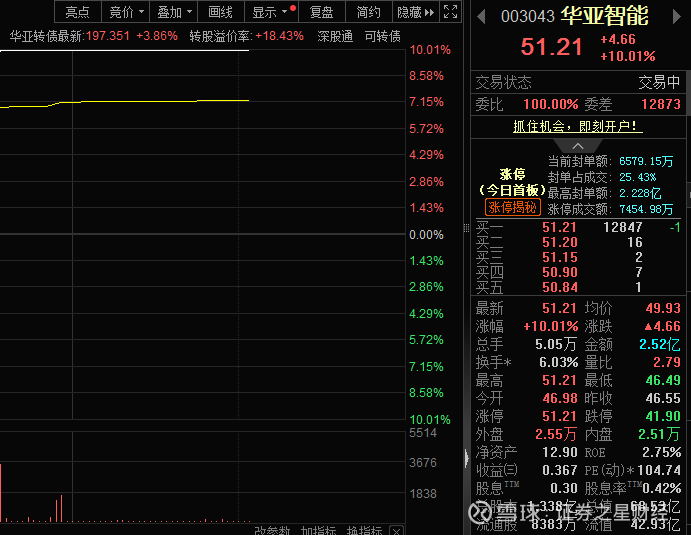Switch to 简约 view mode

[x=368, y=12]
